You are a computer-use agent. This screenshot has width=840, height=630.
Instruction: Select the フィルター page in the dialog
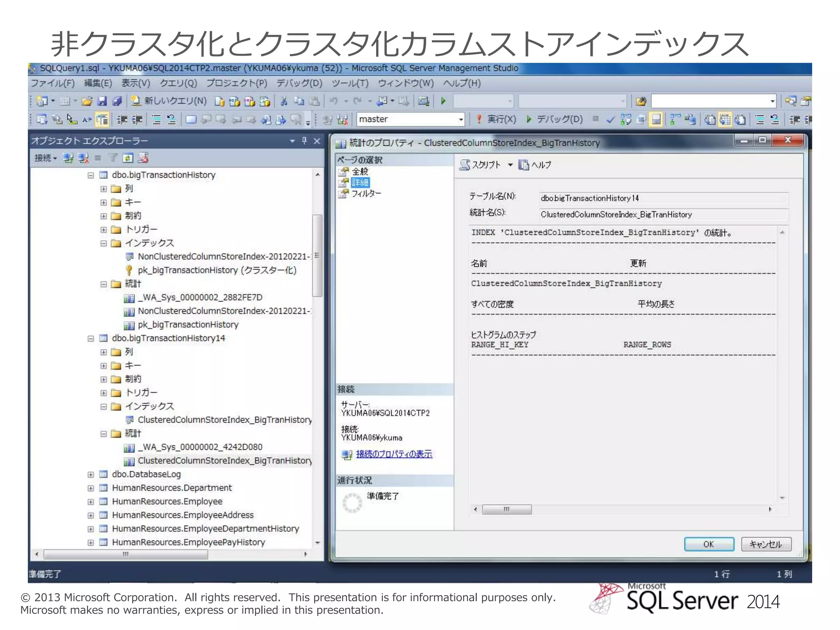pyautogui.click(x=366, y=194)
